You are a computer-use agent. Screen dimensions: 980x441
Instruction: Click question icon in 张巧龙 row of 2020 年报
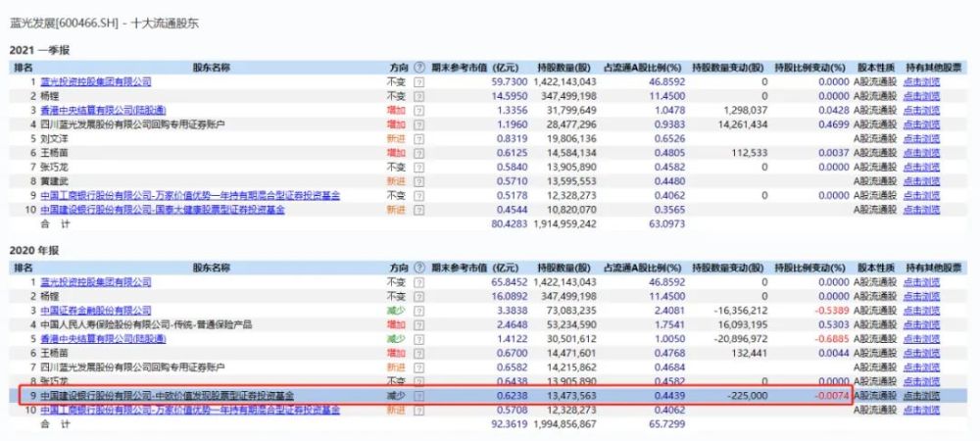[418, 381]
